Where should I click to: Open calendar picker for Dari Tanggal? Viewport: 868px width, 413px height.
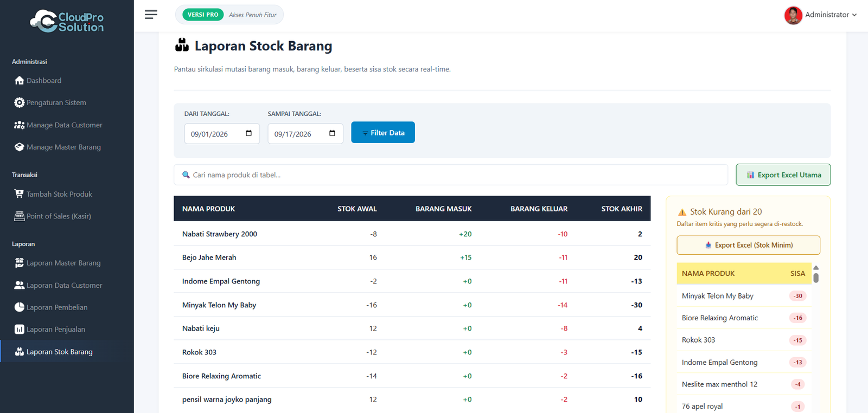point(248,133)
